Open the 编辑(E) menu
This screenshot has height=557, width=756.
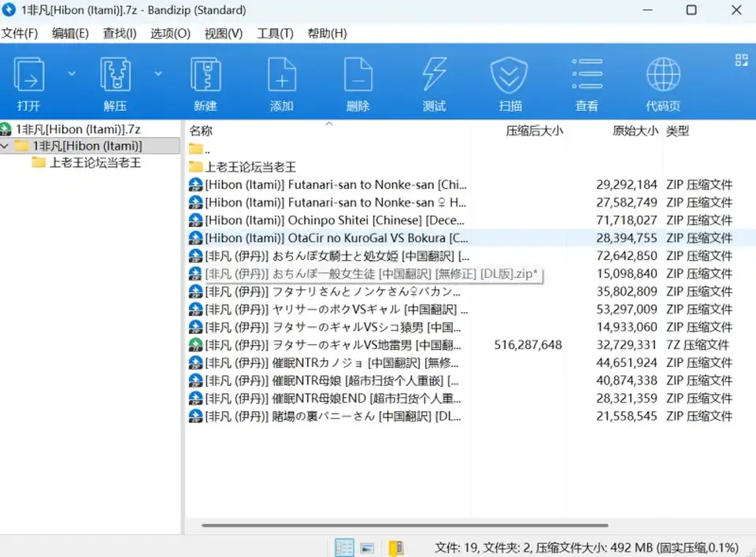coord(70,33)
